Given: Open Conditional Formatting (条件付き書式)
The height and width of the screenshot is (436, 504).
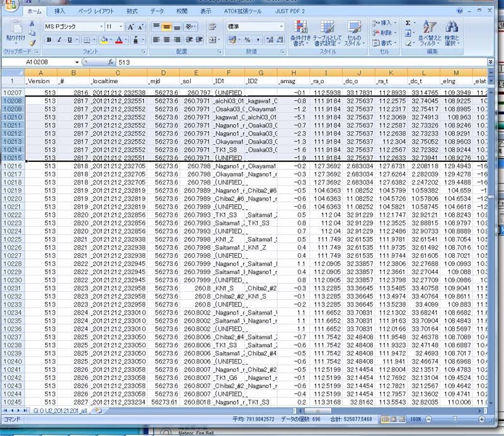Looking at the screenshot, I should [x=301, y=27].
